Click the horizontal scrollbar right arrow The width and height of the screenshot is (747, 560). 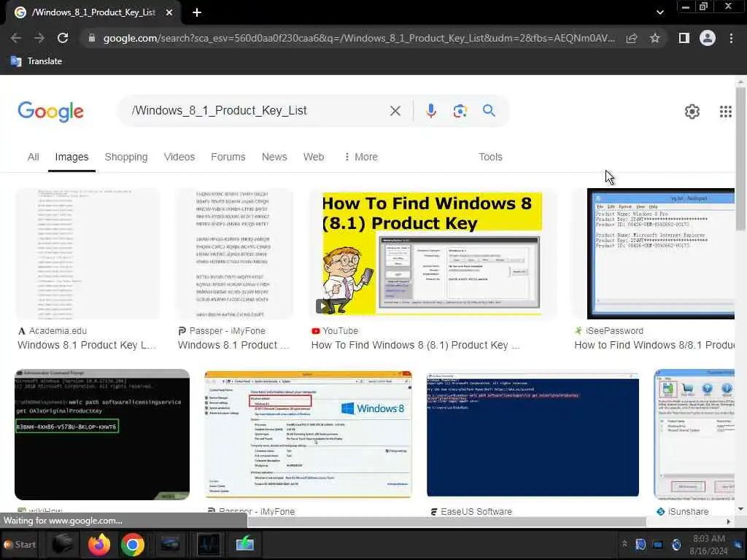[x=729, y=522]
